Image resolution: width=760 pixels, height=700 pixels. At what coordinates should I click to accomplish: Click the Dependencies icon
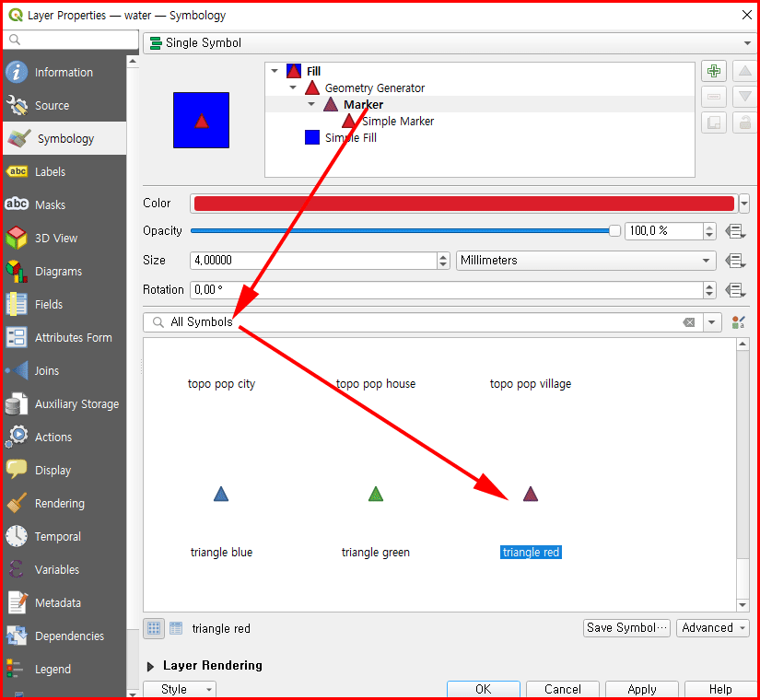(x=17, y=636)
